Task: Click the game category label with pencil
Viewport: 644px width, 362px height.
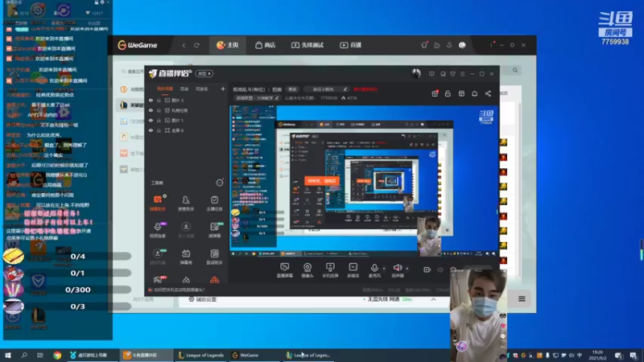Action: click(x=258, y=98)
